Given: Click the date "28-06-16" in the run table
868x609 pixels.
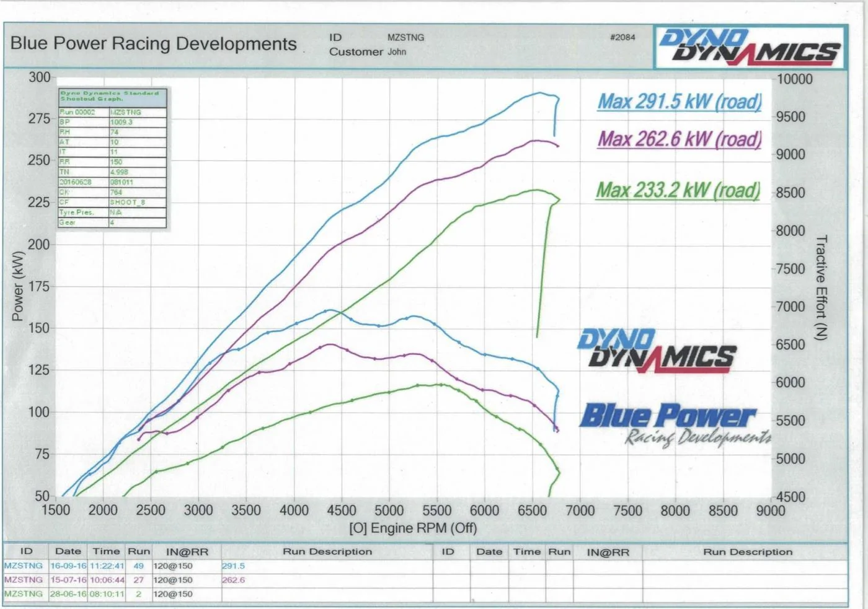Looking at the screenshot, I should 68,594.
